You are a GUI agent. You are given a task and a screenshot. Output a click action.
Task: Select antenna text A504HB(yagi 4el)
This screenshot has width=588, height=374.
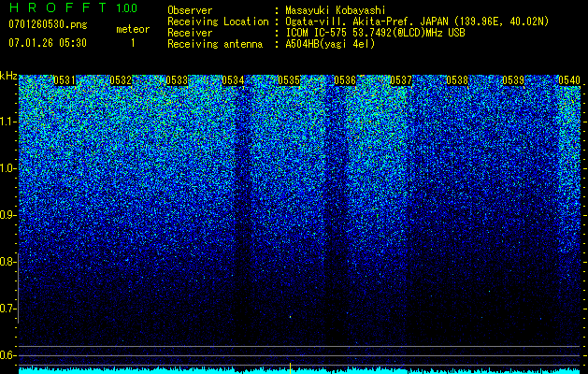coord(330,44)
